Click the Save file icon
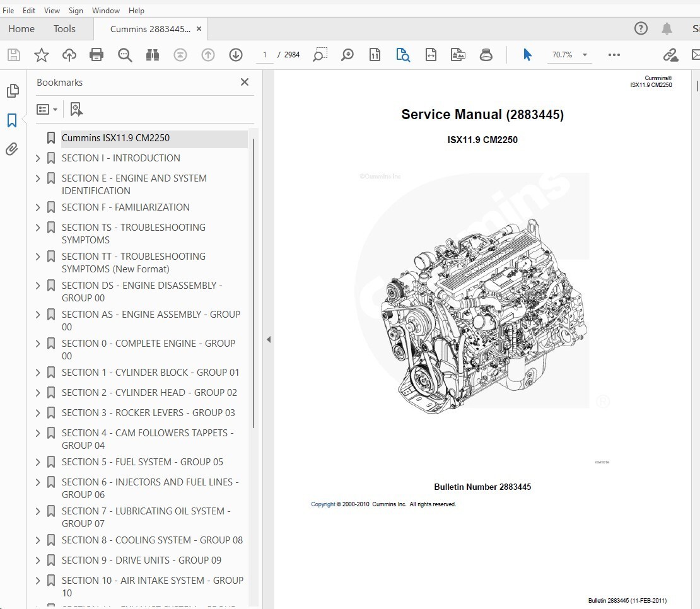Viewport: 700px width, 609px height. tap(14, 55)
